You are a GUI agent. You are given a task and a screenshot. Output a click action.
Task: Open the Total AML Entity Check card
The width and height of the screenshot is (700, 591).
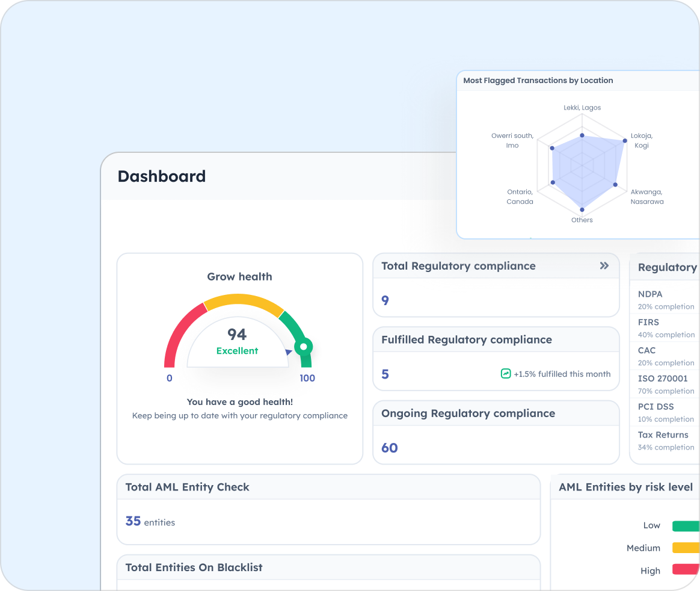pos(187,487)
